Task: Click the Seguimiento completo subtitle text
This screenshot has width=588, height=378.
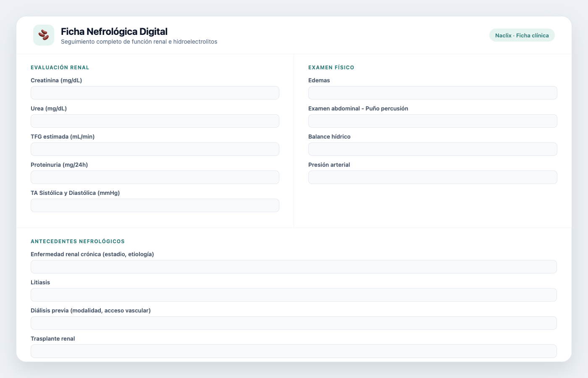Action: tap(139, 42)
